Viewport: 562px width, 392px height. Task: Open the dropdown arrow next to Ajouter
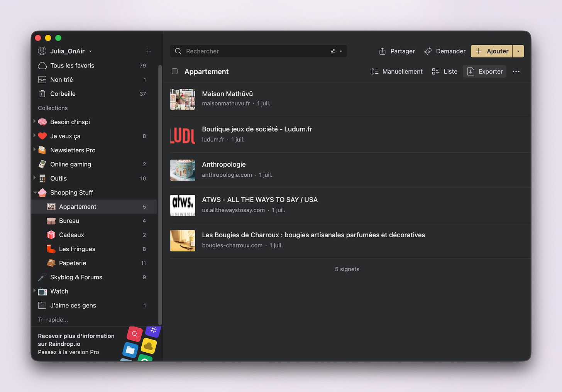(x=518, y=51)
